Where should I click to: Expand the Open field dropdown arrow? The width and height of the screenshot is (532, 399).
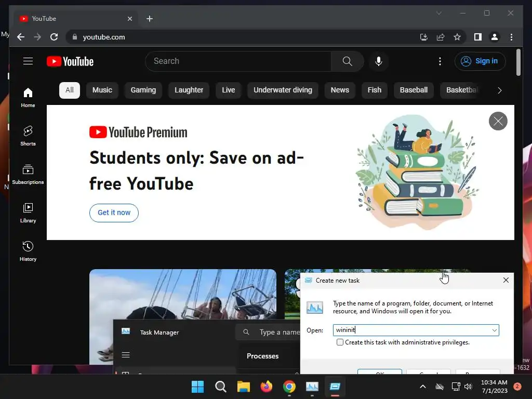click(495, 330)
